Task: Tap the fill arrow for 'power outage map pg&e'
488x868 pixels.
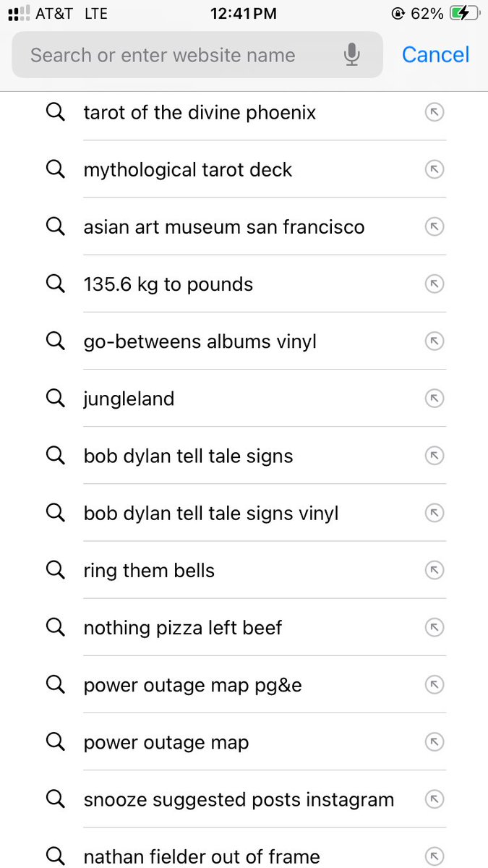Action: tap(434, 684)
